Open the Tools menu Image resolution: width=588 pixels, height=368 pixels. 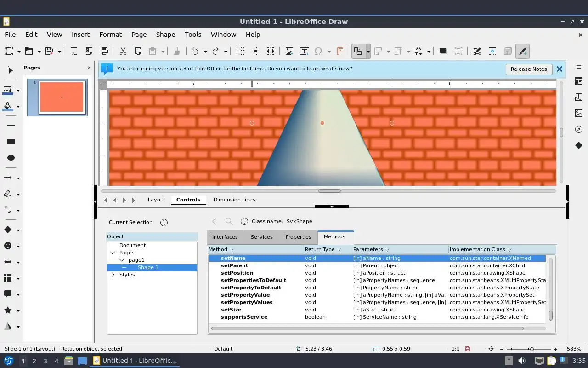tap(193, 34)
